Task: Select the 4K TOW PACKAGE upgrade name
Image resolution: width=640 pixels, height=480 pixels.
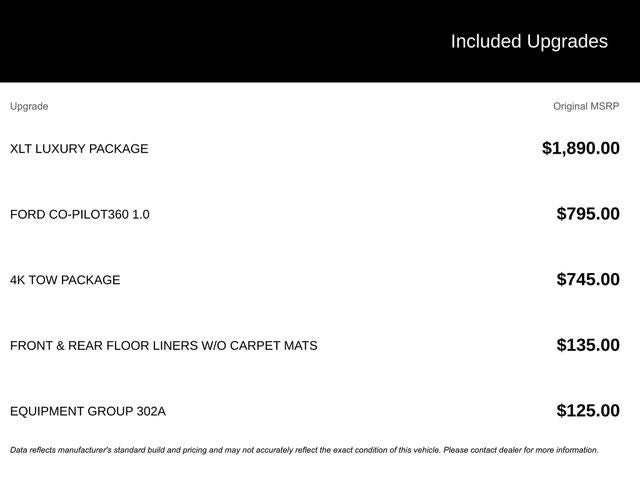Action: [65, 280]
